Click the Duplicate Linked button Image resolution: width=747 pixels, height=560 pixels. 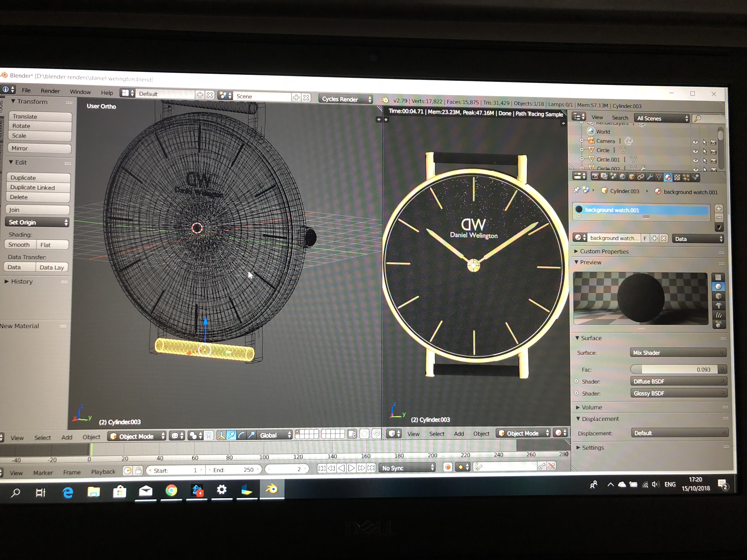[x=39, y=187]
